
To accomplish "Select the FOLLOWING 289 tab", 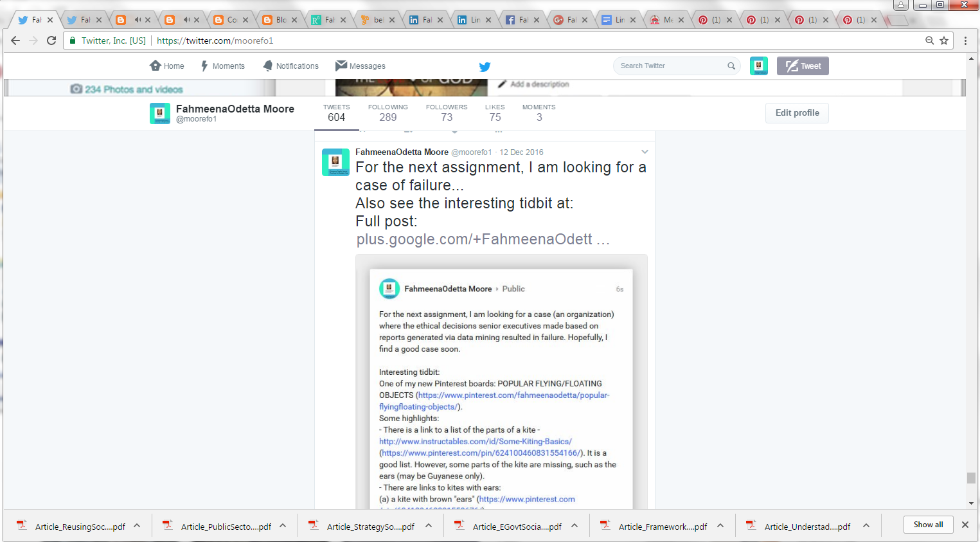I will click(x=388, y=113).
